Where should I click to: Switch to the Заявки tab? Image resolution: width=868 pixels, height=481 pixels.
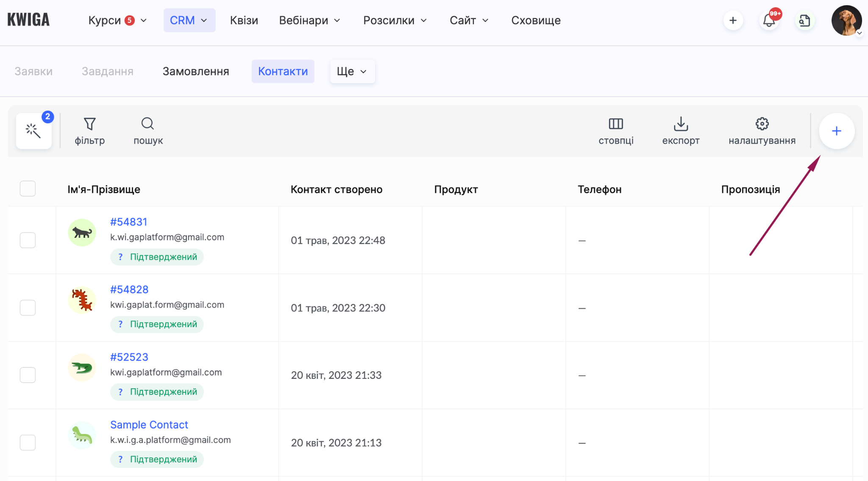click(33, 71)
